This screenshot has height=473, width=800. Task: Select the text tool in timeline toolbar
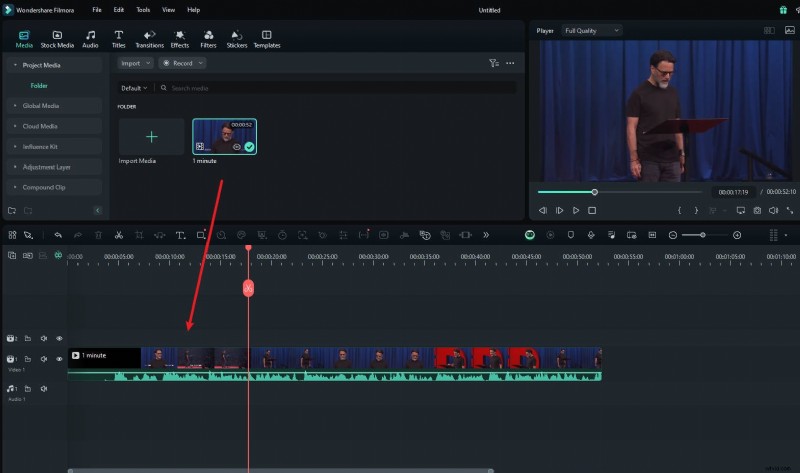coord(180,235)
